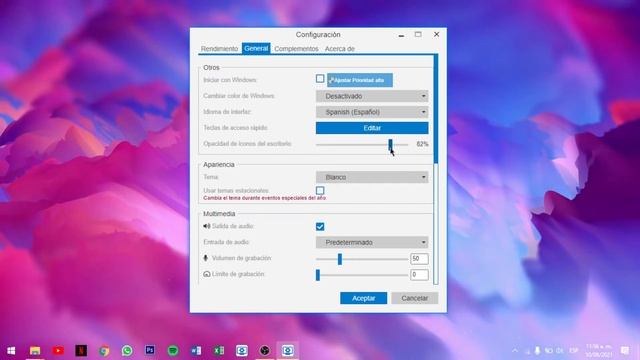The width and height of the screenshot is (640, 360).
Task: Click the icon beside Límite de grabación
Action: tap(207, 274)
